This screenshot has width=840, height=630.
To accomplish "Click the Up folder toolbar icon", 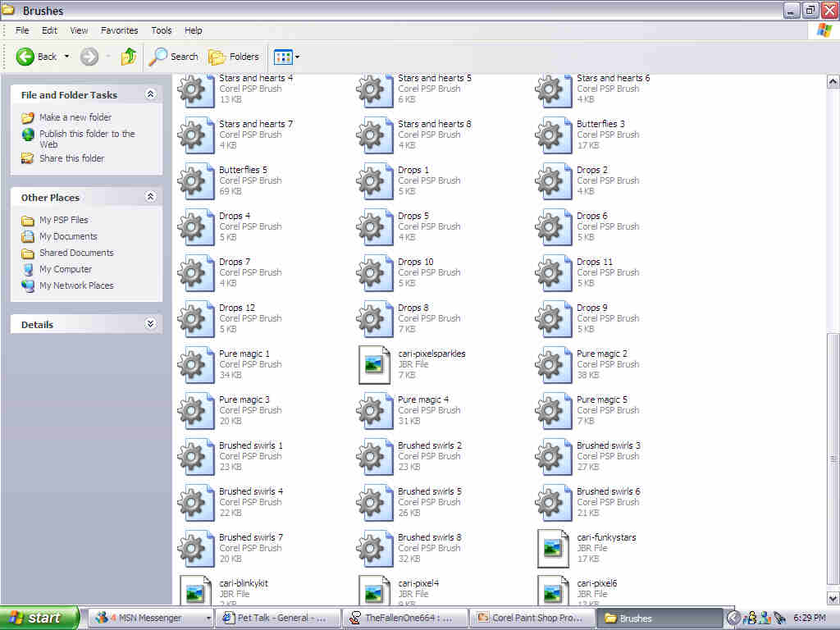I will (129, 57).
